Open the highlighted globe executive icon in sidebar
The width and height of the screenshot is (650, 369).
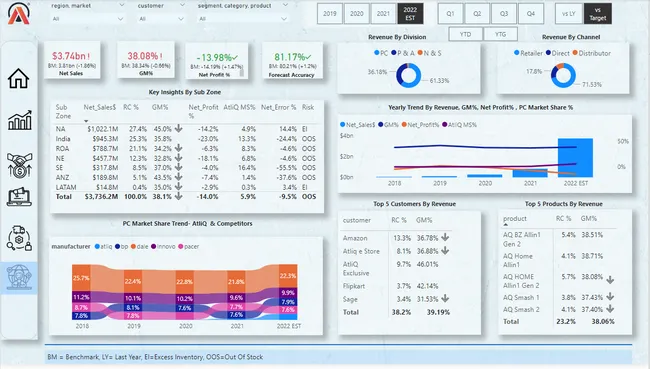[x=19, y=277]
